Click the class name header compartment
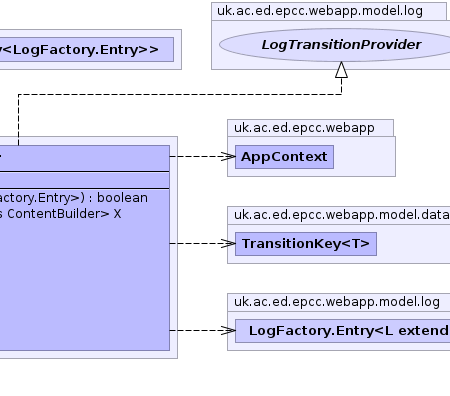Image resolution: width=450 pixels, height=396 pixels. (85, 158)
